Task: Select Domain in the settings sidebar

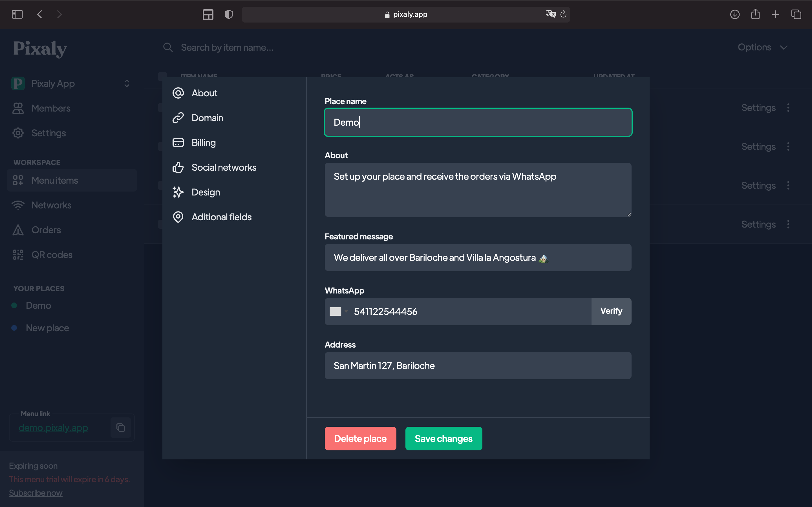Action: 207,118
